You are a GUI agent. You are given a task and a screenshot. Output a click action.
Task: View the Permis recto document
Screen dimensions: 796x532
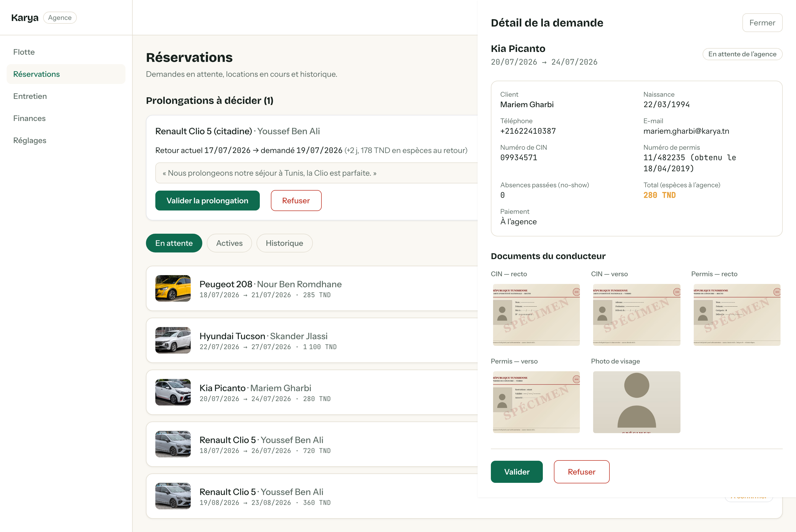point(737,315)
